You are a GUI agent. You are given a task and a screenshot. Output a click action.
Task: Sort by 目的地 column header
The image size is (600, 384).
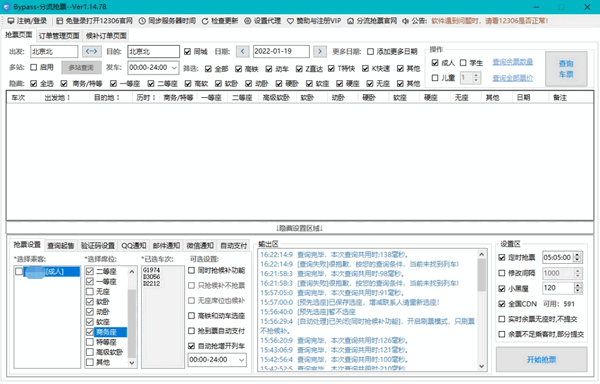(x=107, y=98)
